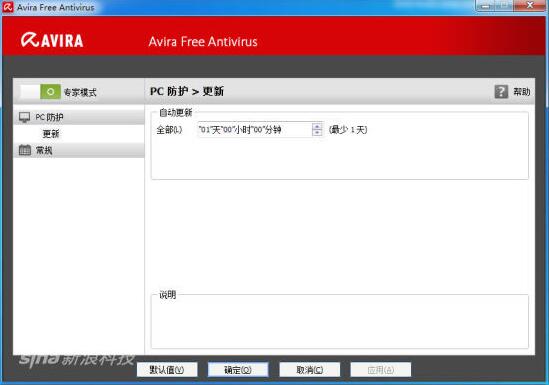The image size is (549, 385).
Task: Select 常规 in the sidebar
Action: pyautogui.click(x=79, y=150)
